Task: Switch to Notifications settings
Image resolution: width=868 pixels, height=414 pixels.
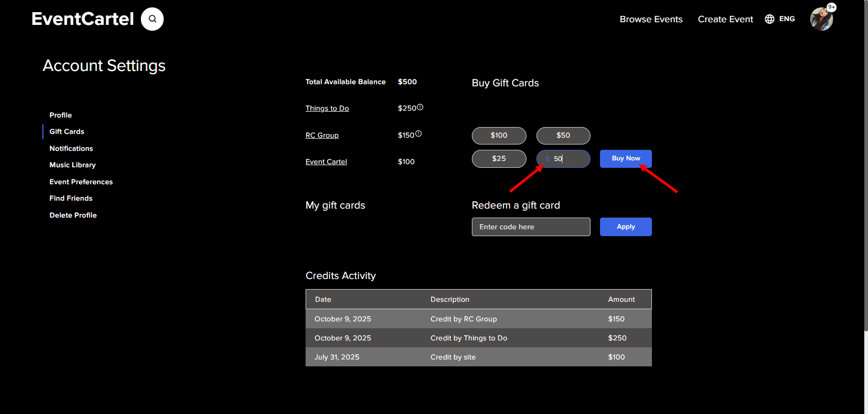Action: [71, 149]
